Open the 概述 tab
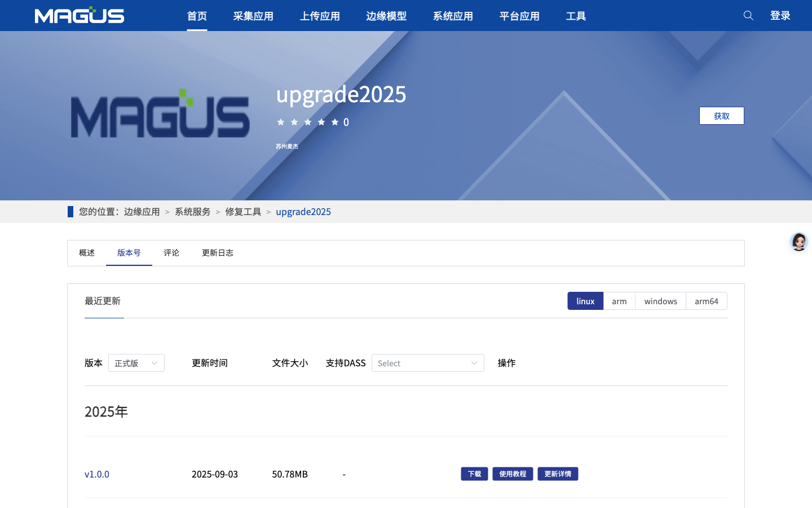The image size is (812, 508). (x=87, y=253)
